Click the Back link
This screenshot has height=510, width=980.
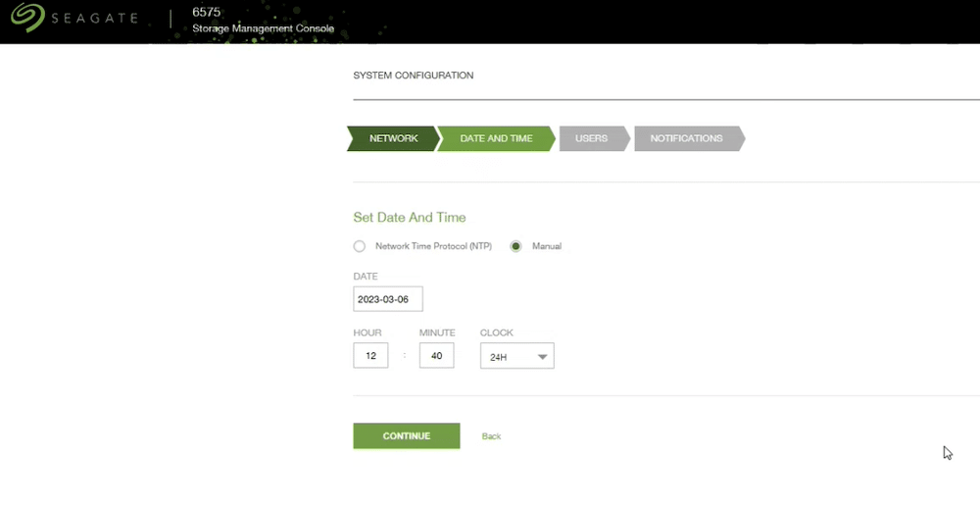point(491,436)
